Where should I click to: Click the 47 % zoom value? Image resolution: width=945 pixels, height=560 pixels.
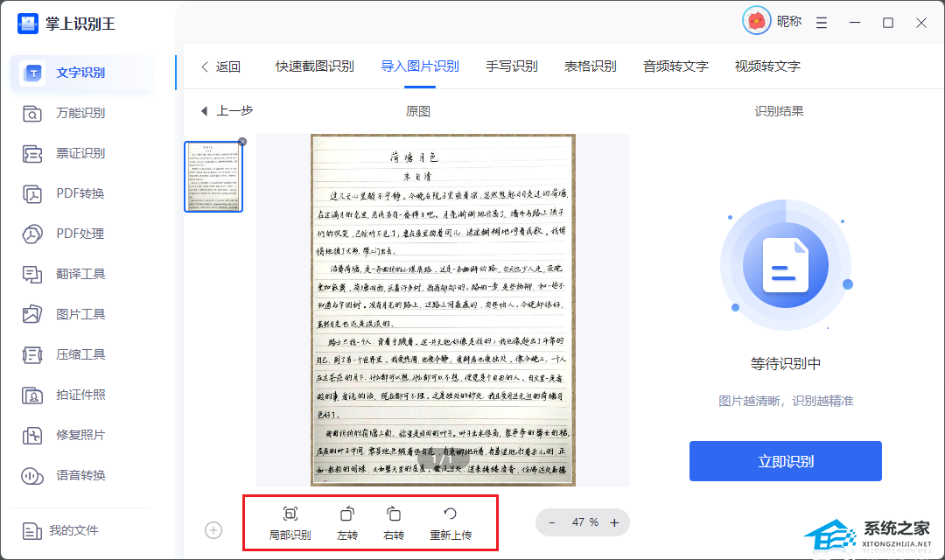[x=584, y=522]
